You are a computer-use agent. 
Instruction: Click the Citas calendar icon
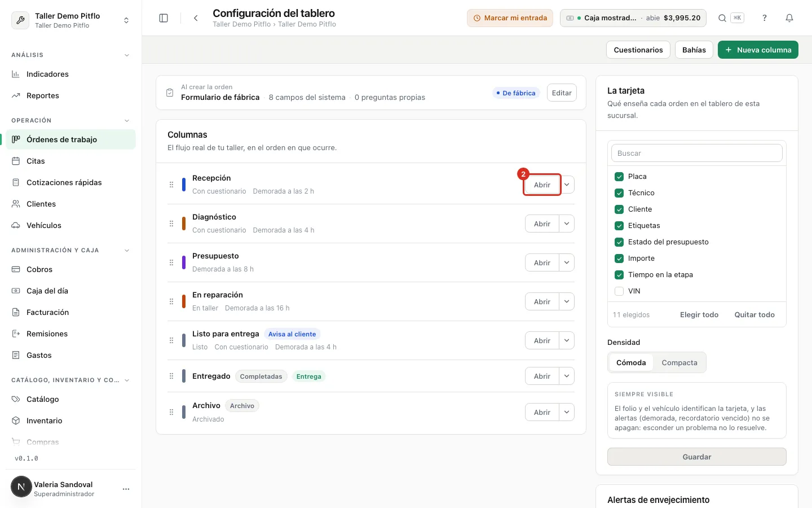click(x=16, y=161)
